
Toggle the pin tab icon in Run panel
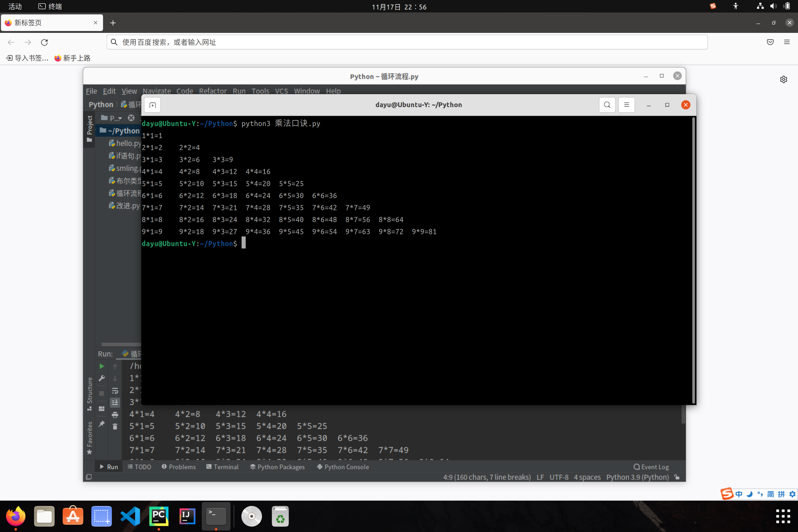102,424
